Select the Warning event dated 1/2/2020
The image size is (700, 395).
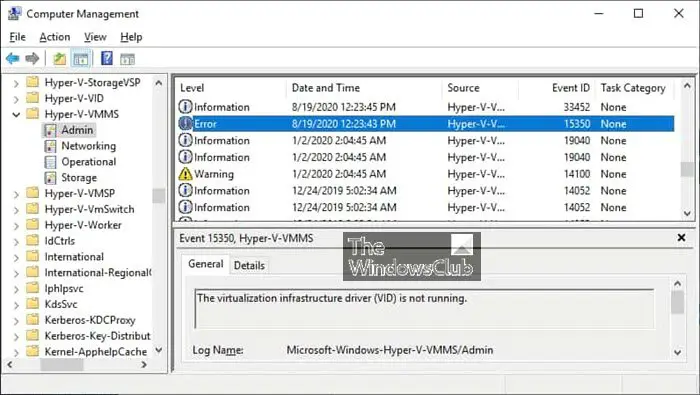coord(426,174)
